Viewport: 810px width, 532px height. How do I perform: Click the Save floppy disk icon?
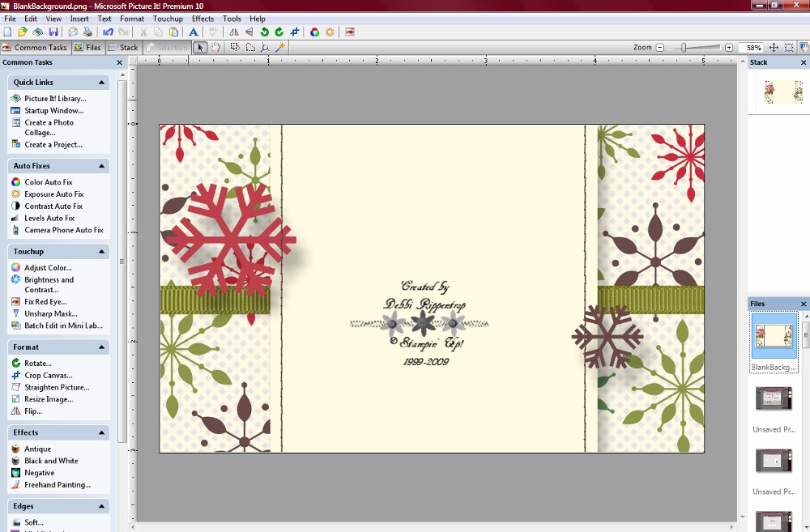click(x=53, y=32)
